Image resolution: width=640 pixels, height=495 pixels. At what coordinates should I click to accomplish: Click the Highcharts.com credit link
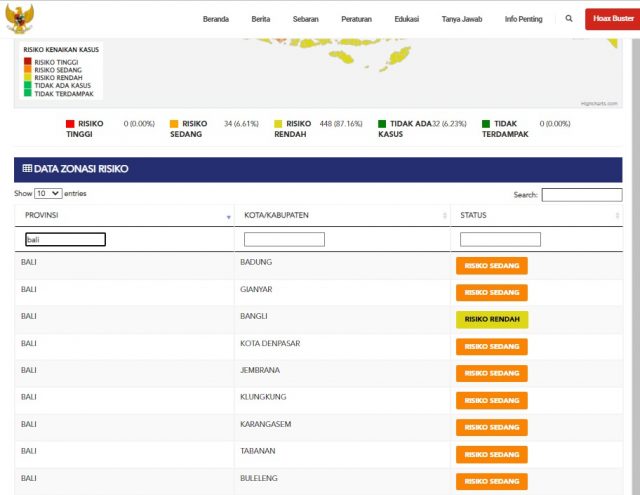600,103
